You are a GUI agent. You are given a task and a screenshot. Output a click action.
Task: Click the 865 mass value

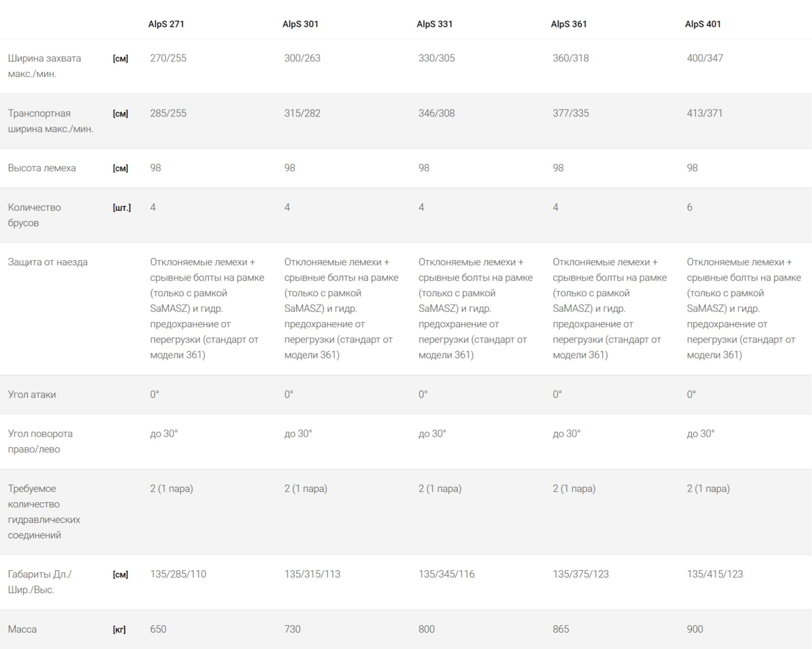coord(561,629)
